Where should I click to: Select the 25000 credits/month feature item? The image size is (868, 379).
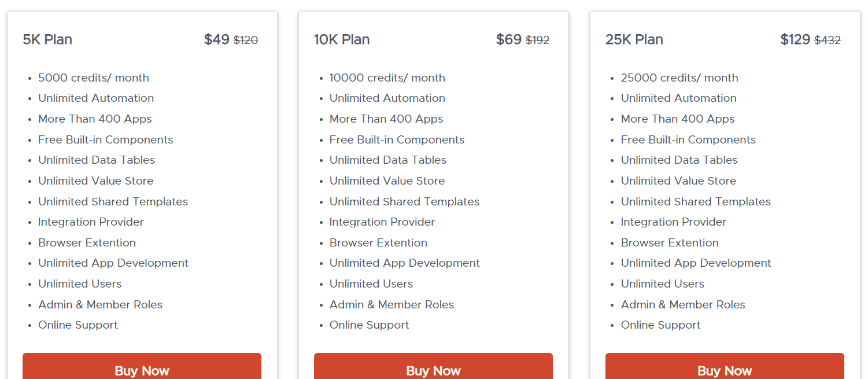click(x=679, y=77)
